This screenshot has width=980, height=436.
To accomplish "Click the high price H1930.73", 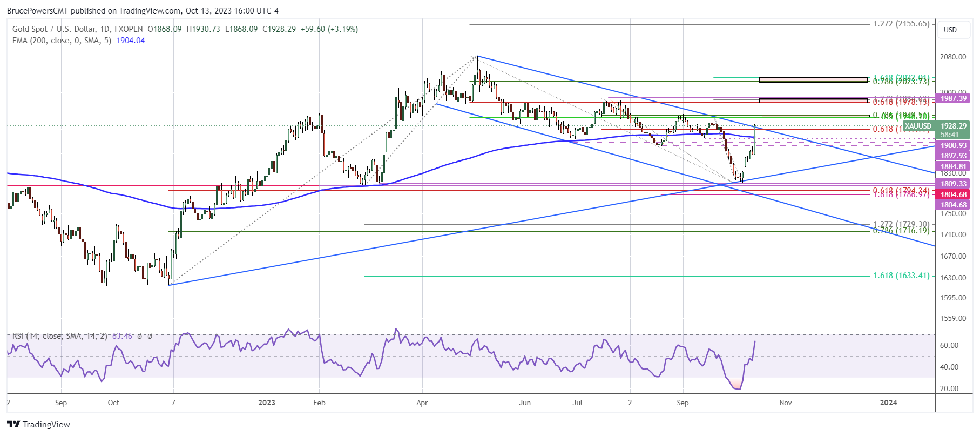I will [203, 29].
